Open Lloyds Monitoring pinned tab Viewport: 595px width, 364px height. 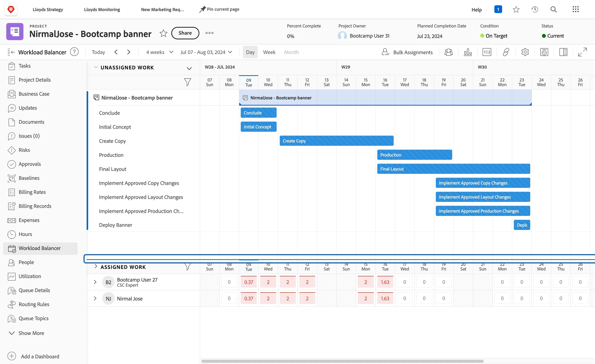102,9
